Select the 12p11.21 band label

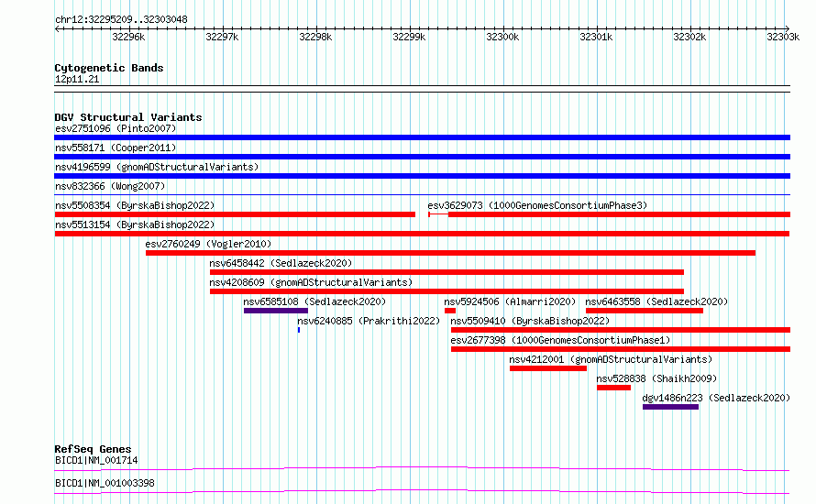(x=77, y=79)
